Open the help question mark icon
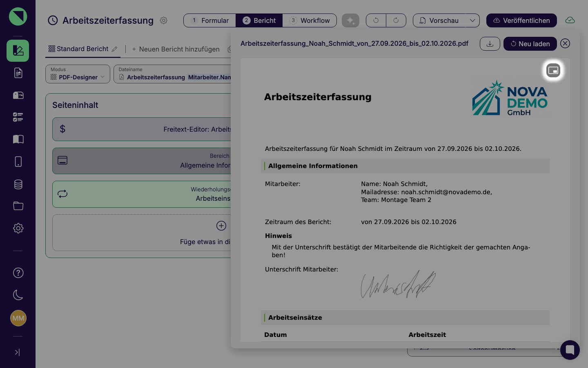The height and width of the screenshot is (368, 588). 18,273
